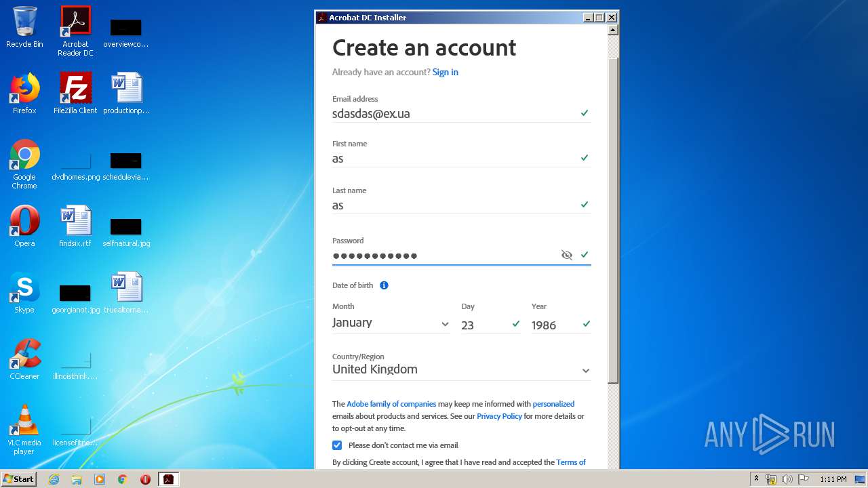Open Google Chrome desktop shortcut
Image resolution: width=868 pixels, height=488 pixels.
(x=24, y=164)
